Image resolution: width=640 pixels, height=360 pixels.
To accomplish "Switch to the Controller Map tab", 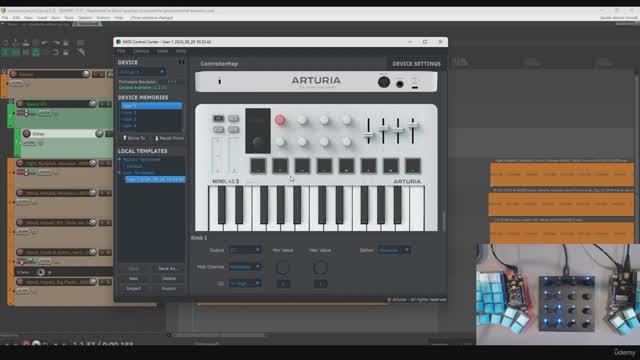I will coord(219,64).
